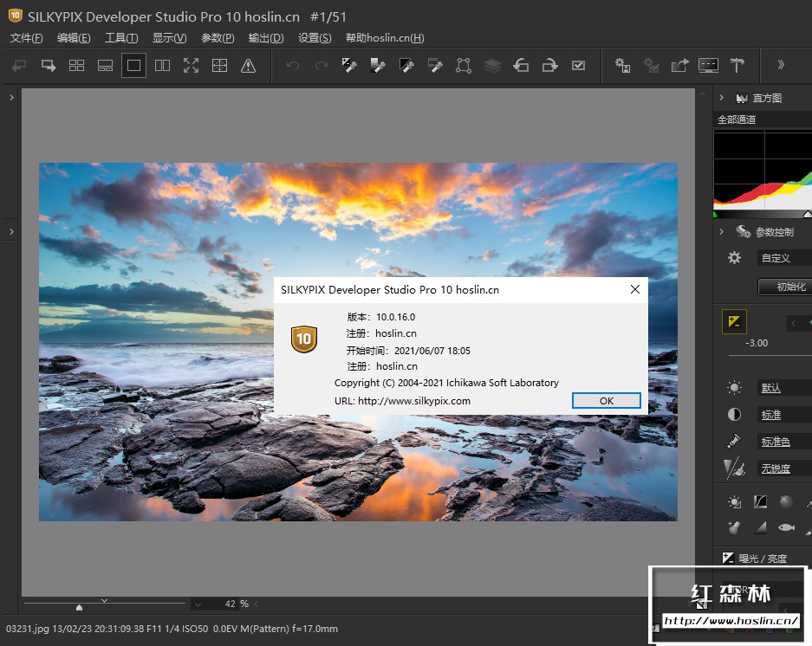812x646 pixels.
Task: Develop and save the image via the gears-disk icon
Action: (622, 66)
